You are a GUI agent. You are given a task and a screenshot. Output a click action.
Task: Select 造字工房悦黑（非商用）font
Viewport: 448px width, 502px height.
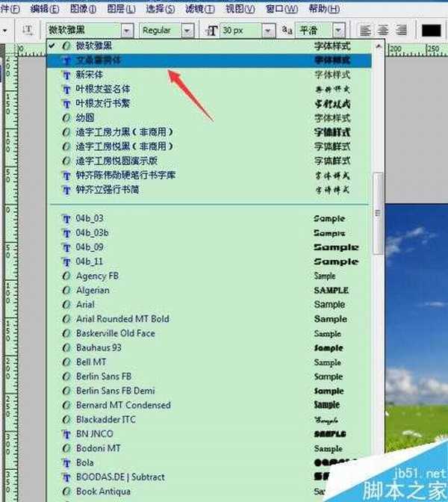(209, 146)
